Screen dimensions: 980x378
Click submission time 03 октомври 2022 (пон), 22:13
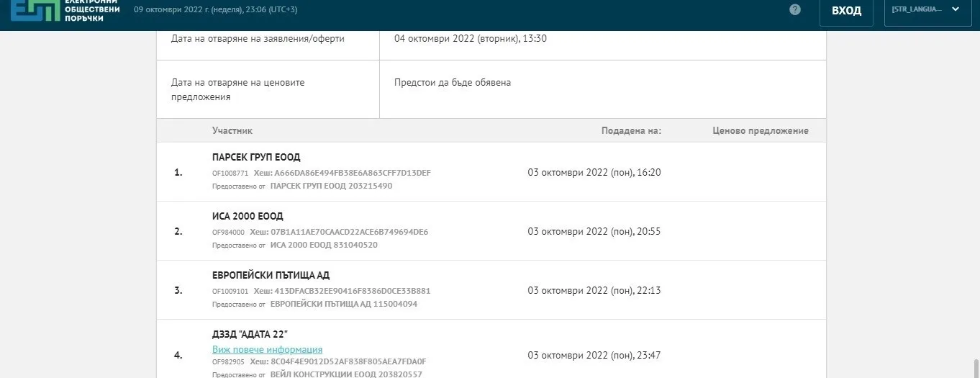[594, 290]
